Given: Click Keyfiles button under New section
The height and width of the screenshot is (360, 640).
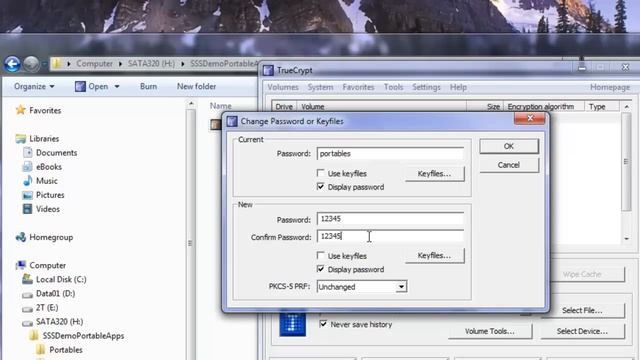Looking at the screenshot, I should tap(434, 256).
